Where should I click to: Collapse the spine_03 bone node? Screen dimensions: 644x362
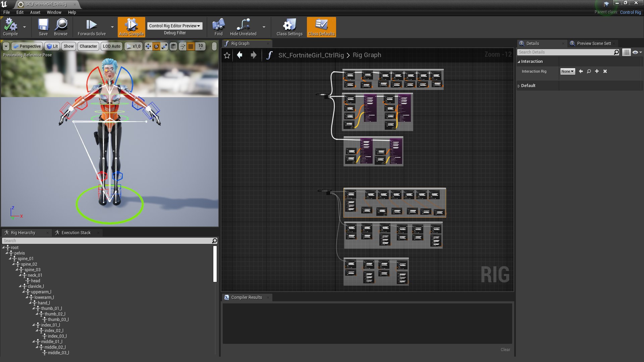click(x=17, y=269)
